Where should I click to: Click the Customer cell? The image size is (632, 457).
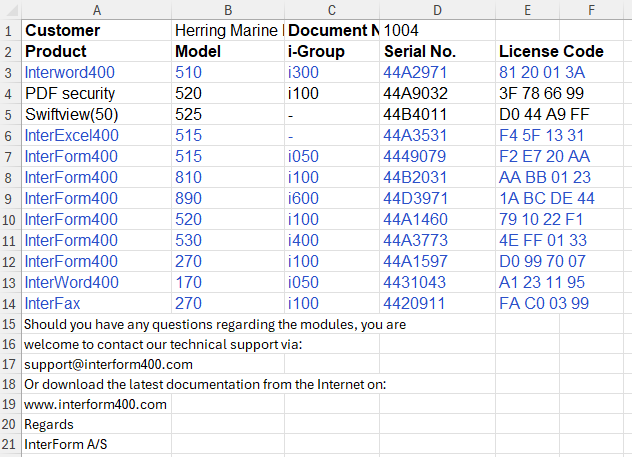tap(97, 30)
